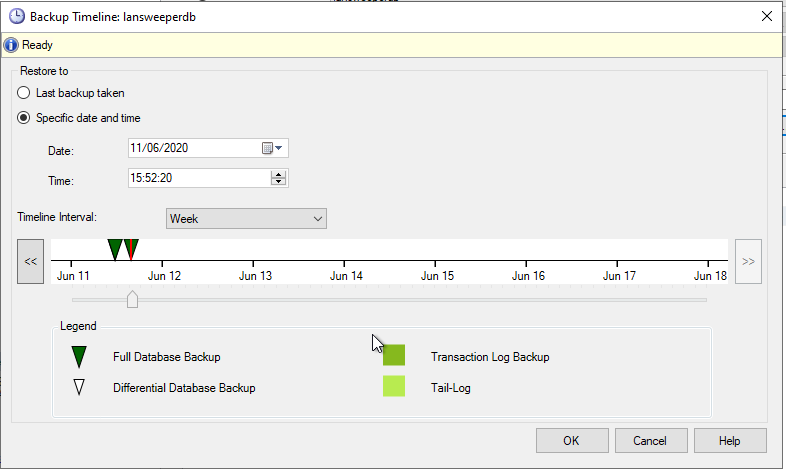Select Last backup taken option
786x469 pixels.
[25, 93]
